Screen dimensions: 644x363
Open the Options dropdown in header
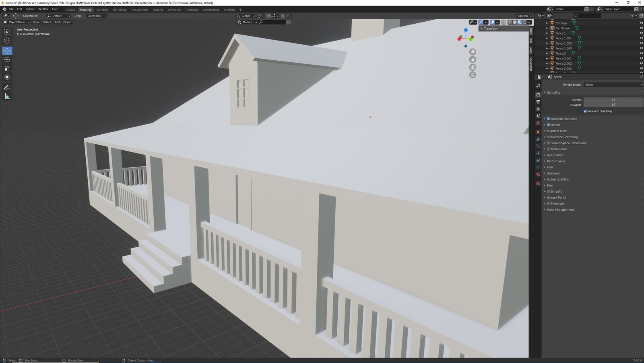point(524,16)
